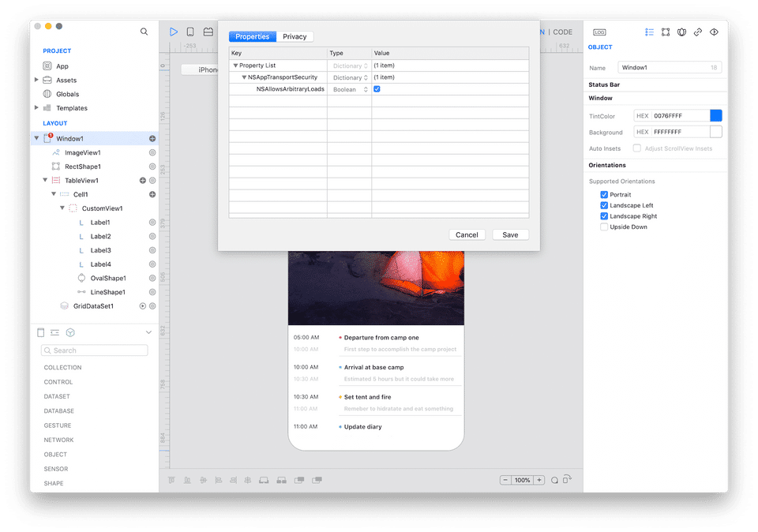Enable the Upside Down orientation
Image resolution: width=758 pixels, height=532 pixels.
point(604,227)
